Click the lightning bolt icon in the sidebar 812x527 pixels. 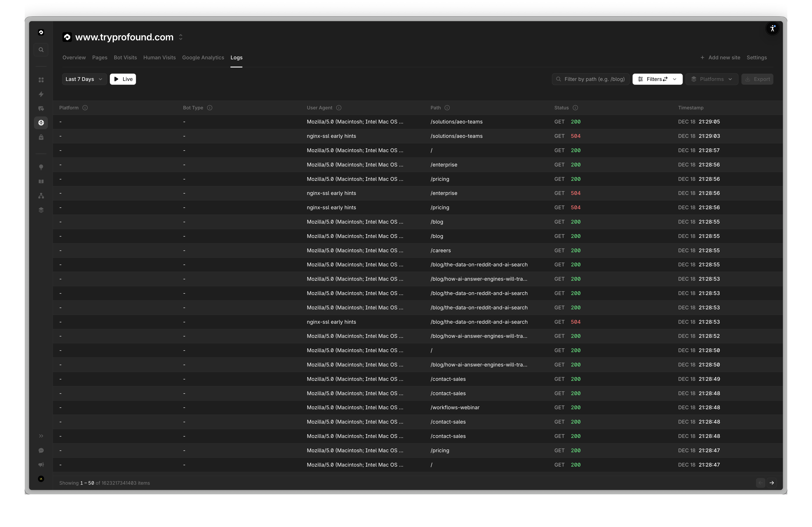[41, 94]
